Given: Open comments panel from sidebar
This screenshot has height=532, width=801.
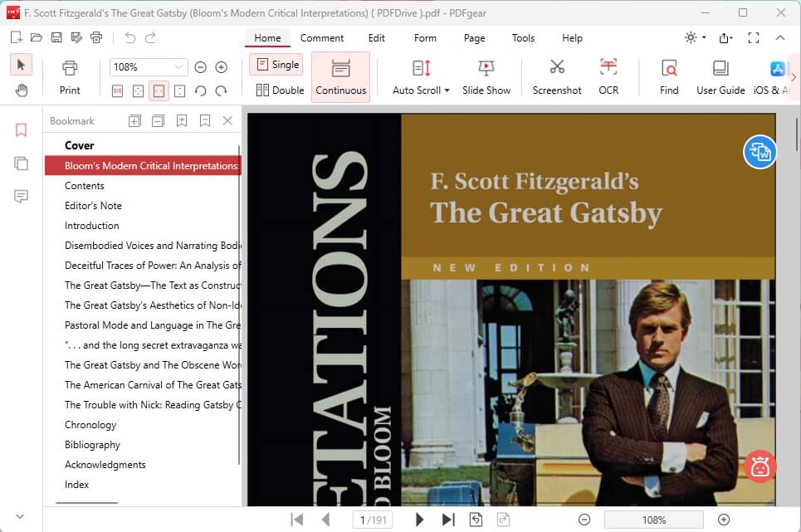Looking at the screenshot, I should [21, 196].
